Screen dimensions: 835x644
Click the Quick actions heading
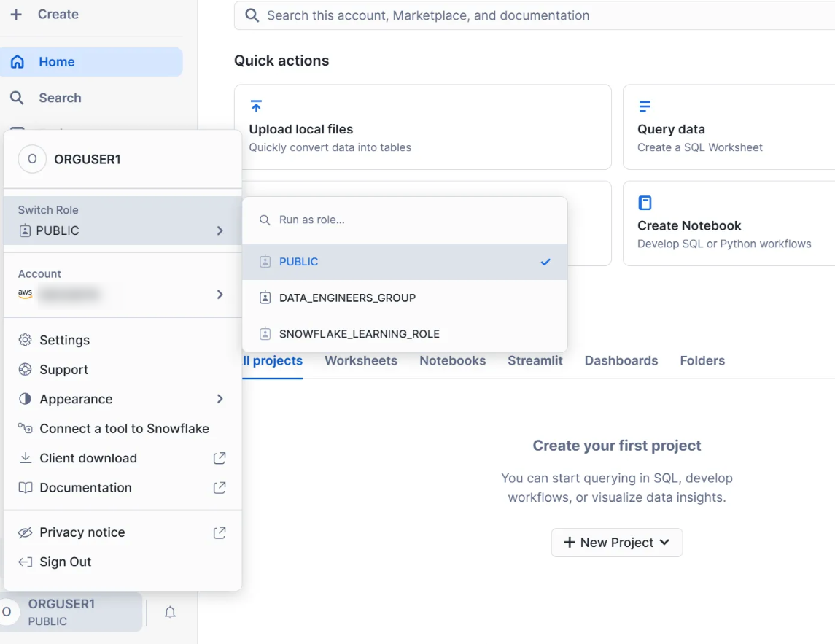pyautogui.click(x=281, y=61)
